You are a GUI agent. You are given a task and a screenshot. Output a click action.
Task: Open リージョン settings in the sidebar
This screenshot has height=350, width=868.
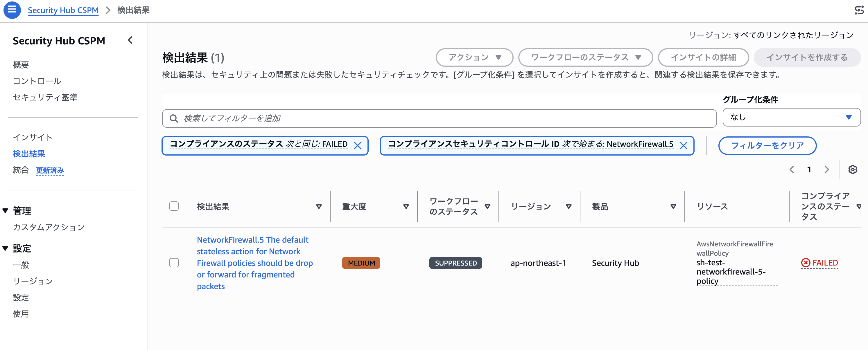click(33, 281)
